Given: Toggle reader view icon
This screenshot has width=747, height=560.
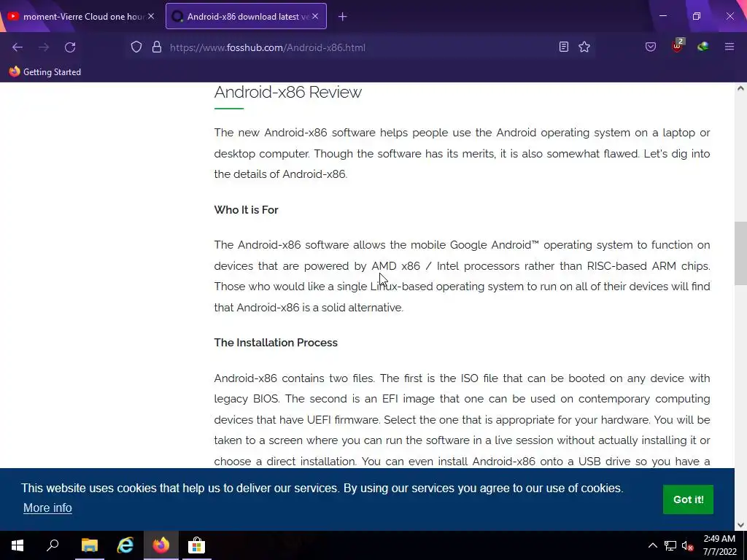Looking at the screenshot, I should pyautogui.click(x=564, y=47).
